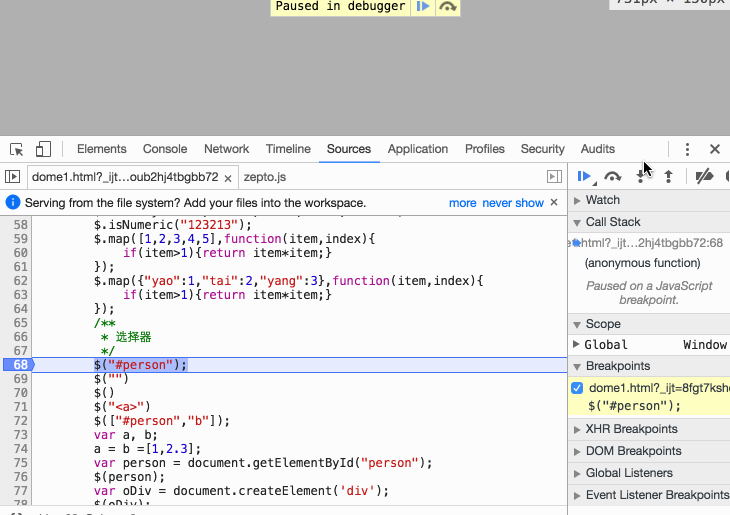Click the 'never show' link
Viewport: 730px width, 515px height.
(x=513, y=203)
